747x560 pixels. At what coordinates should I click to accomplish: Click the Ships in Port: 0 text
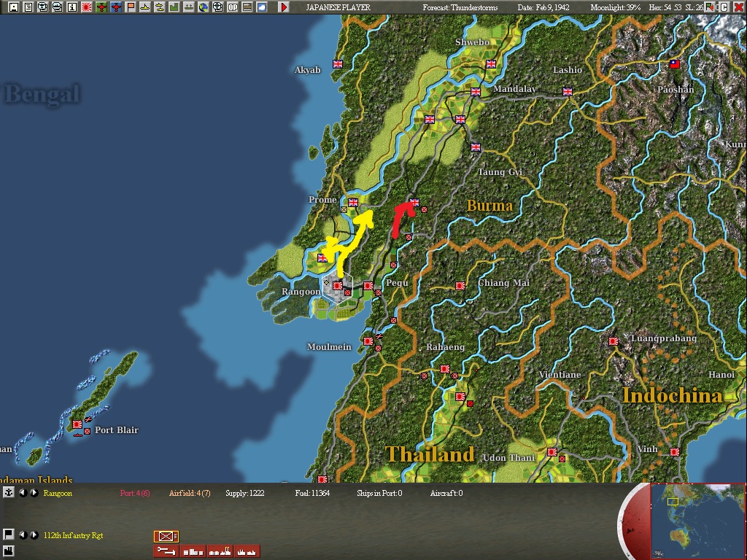click(x=379, y=493)
